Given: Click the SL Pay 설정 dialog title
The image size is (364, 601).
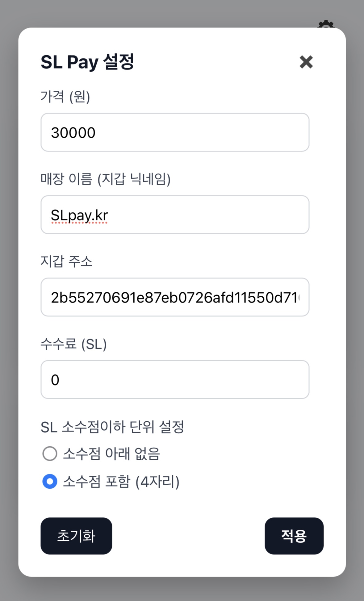Looking at the screenshot, I should pyautogui.click(x=87, y=62).
